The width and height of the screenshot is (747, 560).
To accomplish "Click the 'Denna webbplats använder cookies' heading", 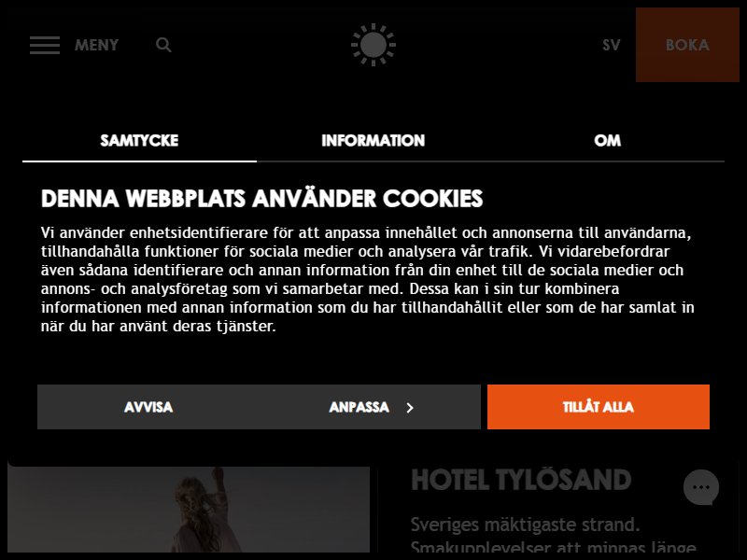I will pos(262,199).
